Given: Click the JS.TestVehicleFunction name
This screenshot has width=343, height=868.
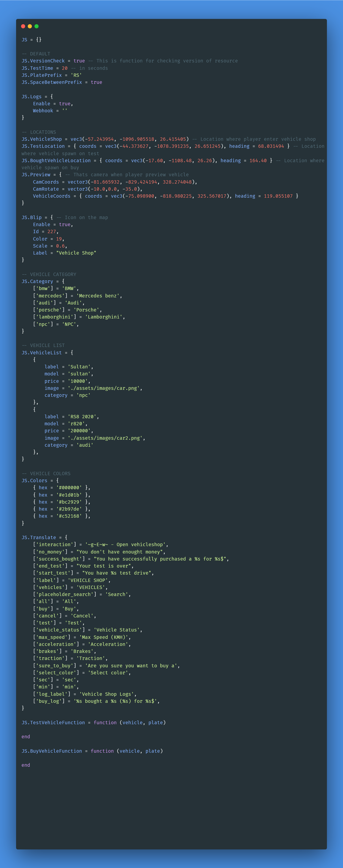Looking at the screenshot, I should click(53, 723).
